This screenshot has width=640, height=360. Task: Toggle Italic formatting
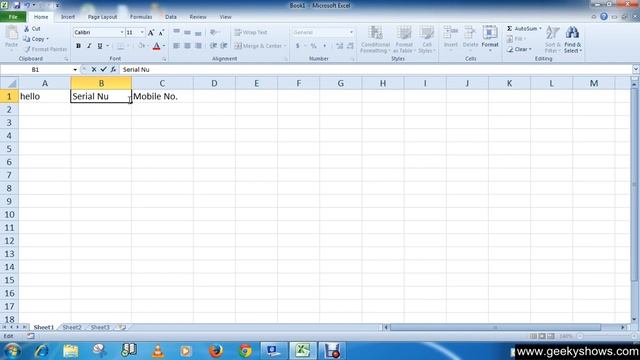click(x=89, y=46)
